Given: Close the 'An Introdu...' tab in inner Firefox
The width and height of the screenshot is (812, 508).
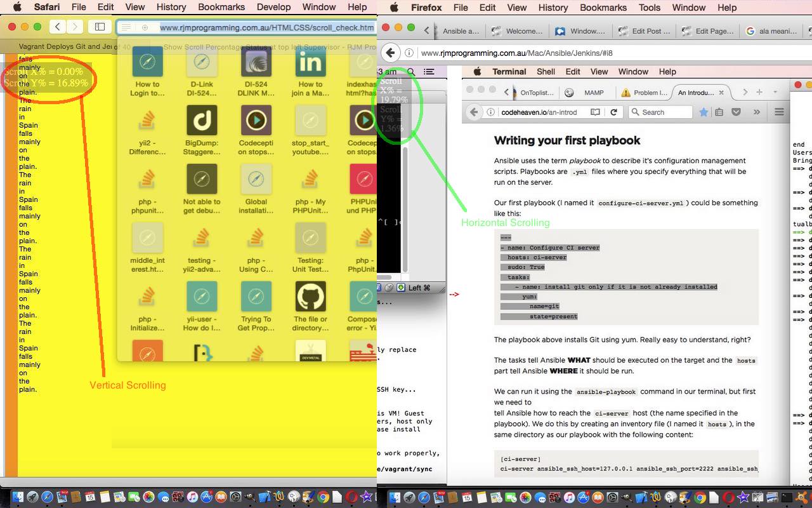Looking at the screenshot, I should (721, 93).
